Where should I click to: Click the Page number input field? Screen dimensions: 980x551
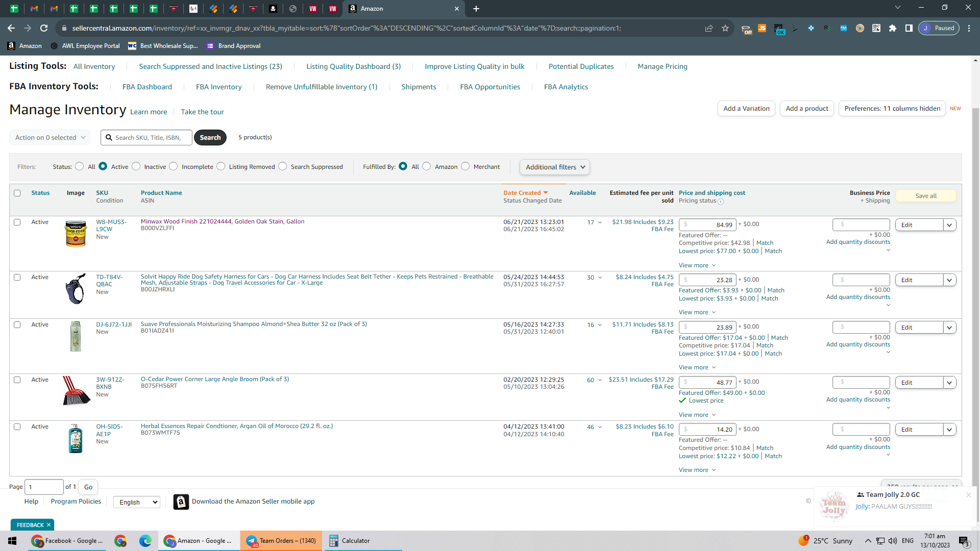[44, 487]
